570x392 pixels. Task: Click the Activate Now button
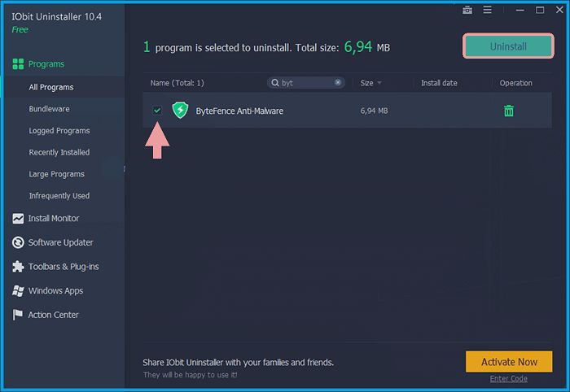click(x=509, y=362)
